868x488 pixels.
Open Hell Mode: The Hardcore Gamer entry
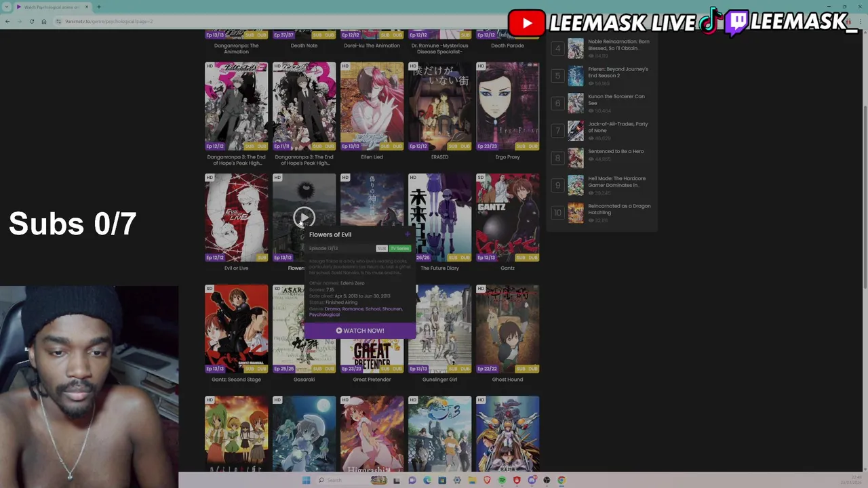coord(616,182)
